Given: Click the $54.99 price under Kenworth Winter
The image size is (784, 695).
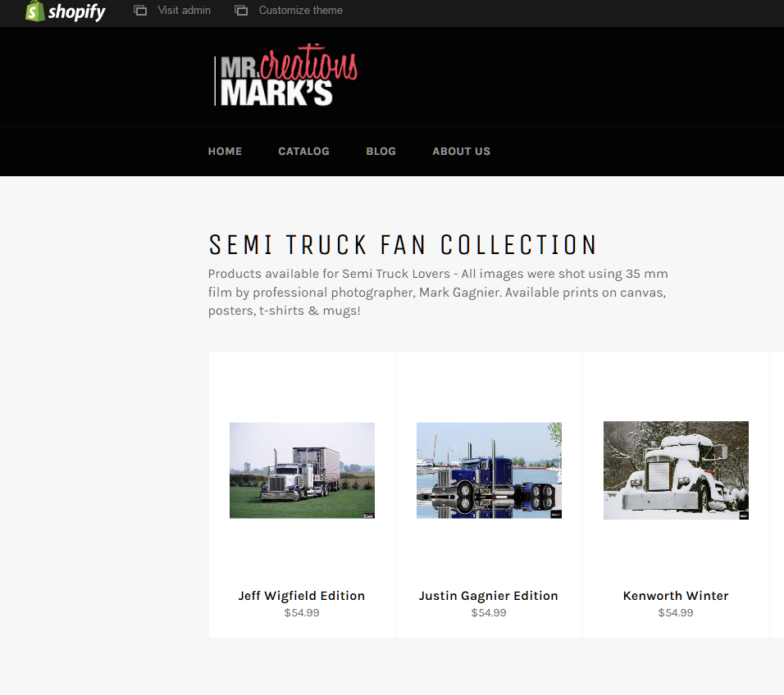Looking at the screenshot, I should (x=676, y=612).
